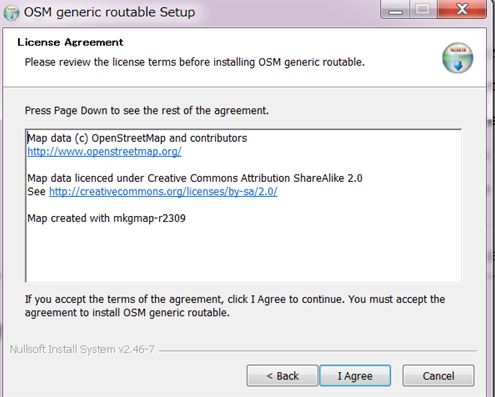Click the I Agree button
The width and height of the screenshot is (495, 397).
point(355,376)
